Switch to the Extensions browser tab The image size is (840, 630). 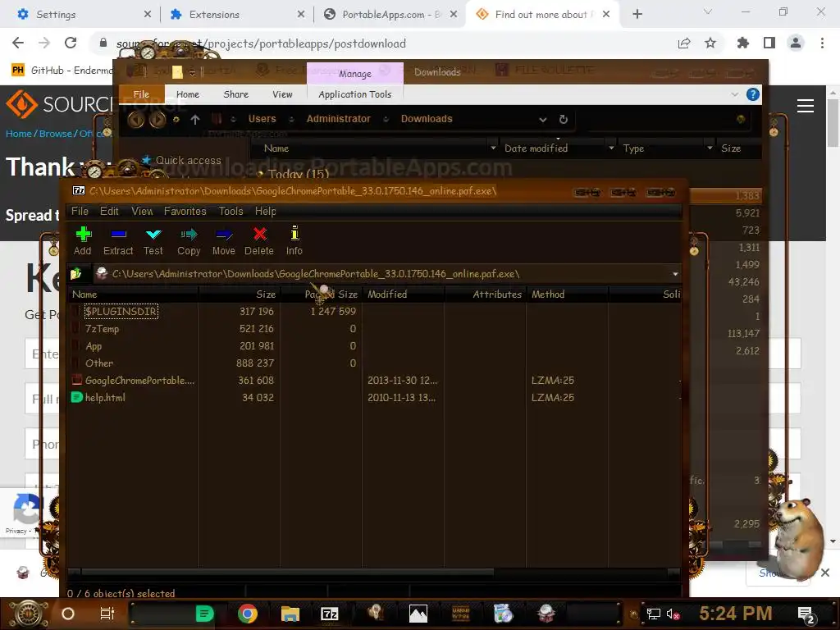click(237, 15)
